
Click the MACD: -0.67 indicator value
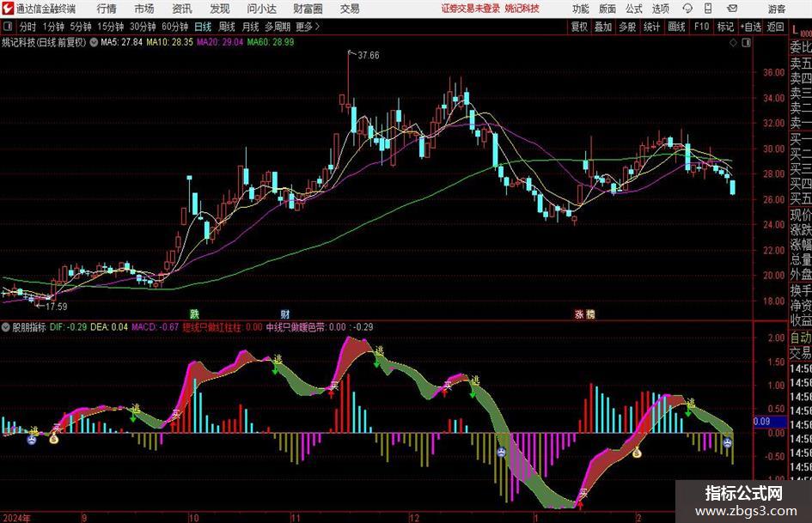point(155,327)
